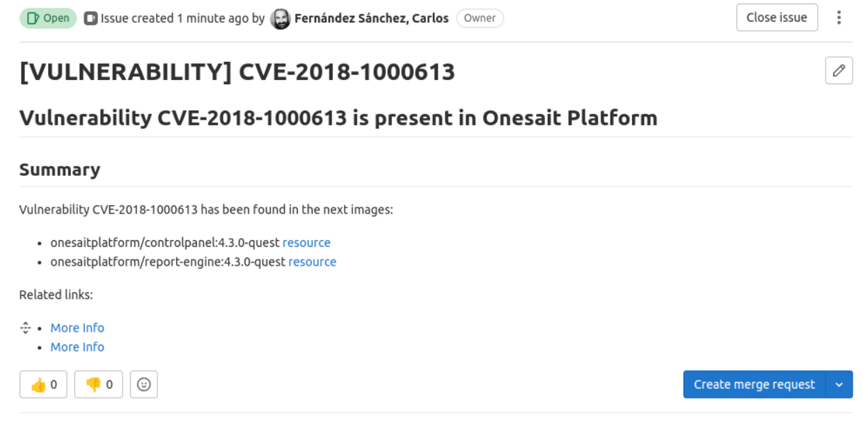Click the Summary section heading
Viewport: 868px width, 423px height.
[60, 170]
